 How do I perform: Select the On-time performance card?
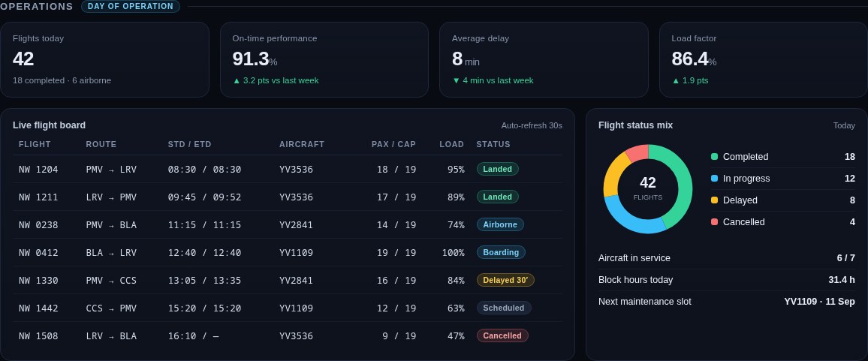pyautogui.click(x=324, y=60)
